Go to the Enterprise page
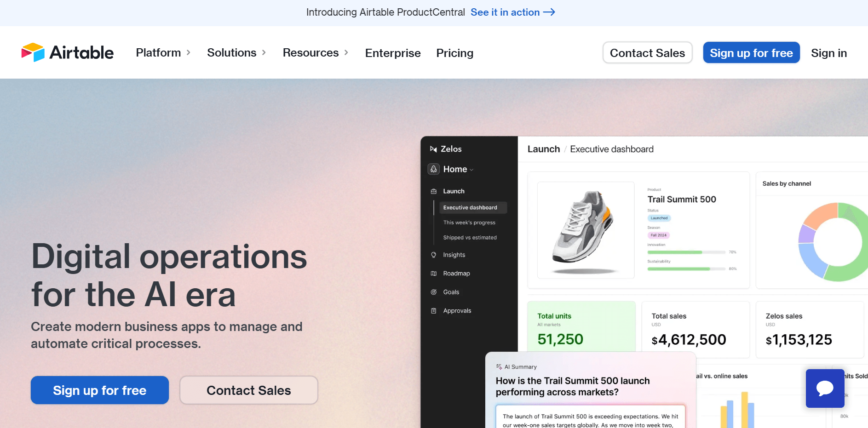868x428 pixels. click(x=393, y=53)
